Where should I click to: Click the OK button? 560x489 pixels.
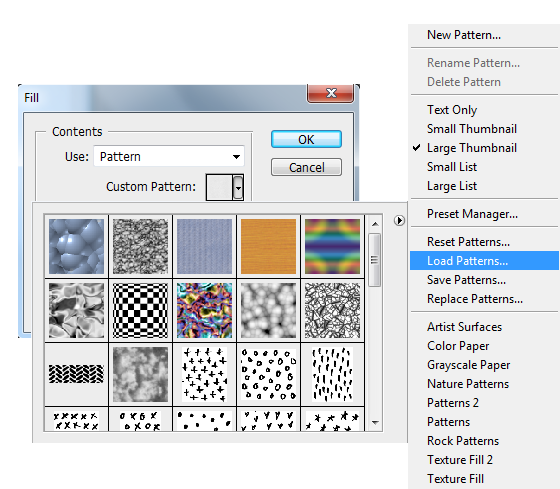click(306, 139)
